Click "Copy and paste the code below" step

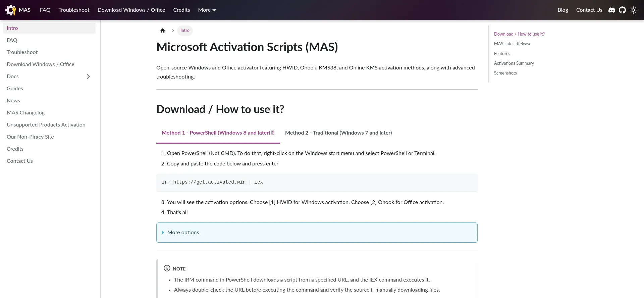[223, 164]
